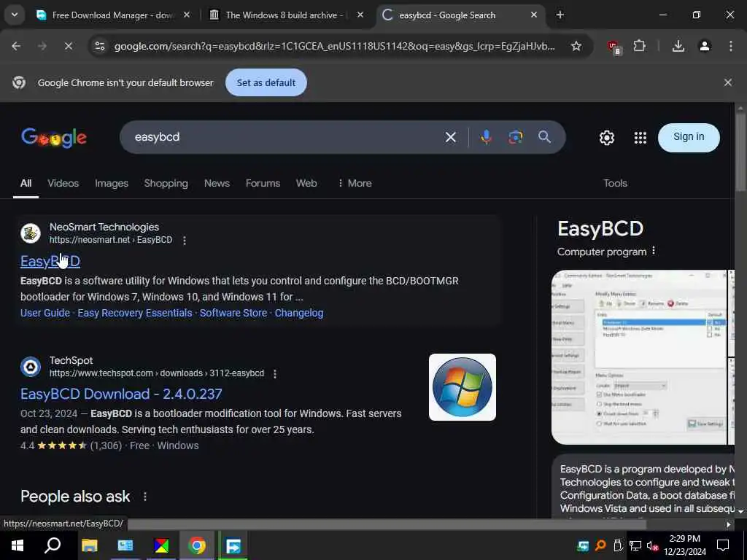Open the colorful X app on taskbar
The image size is (747, 560).
click(161, 545)
